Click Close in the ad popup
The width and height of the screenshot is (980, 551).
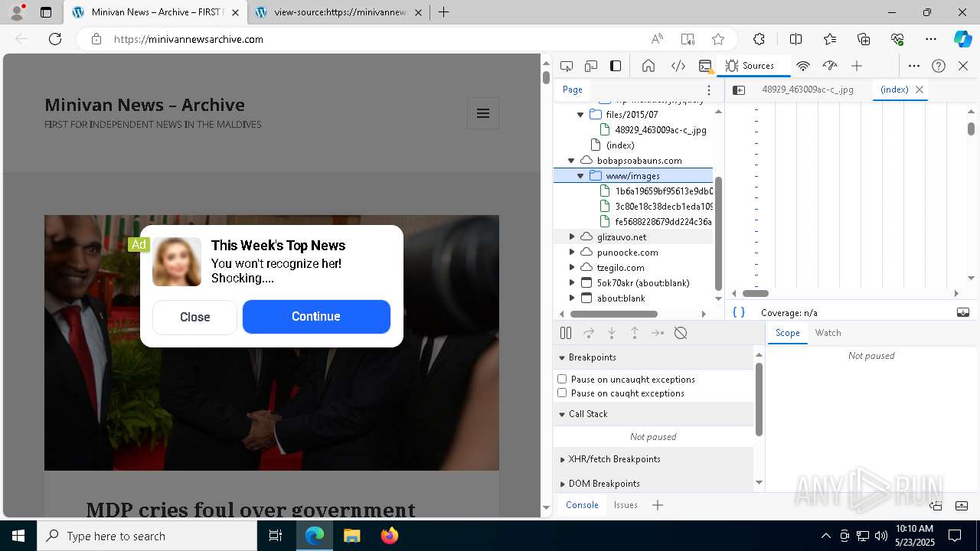pos(195,317)
